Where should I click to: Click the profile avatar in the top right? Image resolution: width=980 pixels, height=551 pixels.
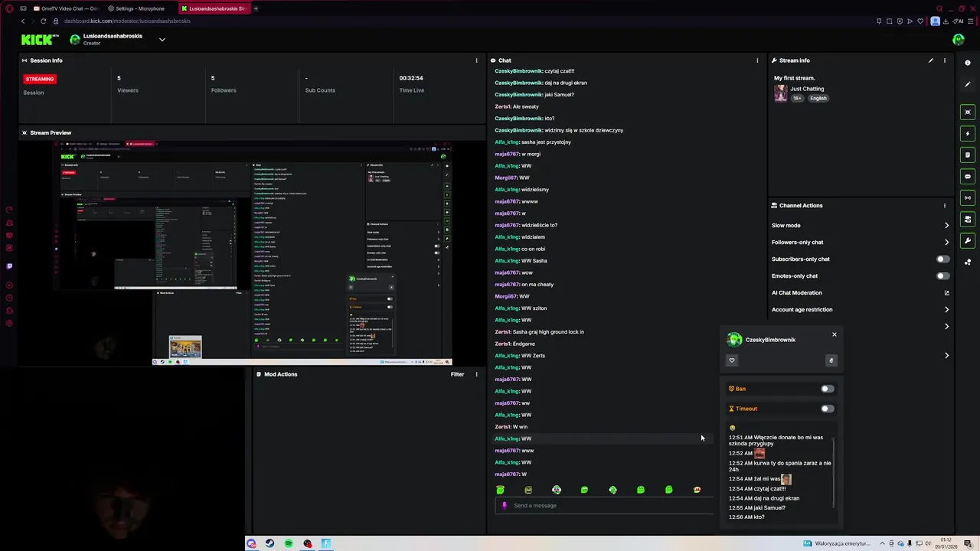(x=959, y=40)
